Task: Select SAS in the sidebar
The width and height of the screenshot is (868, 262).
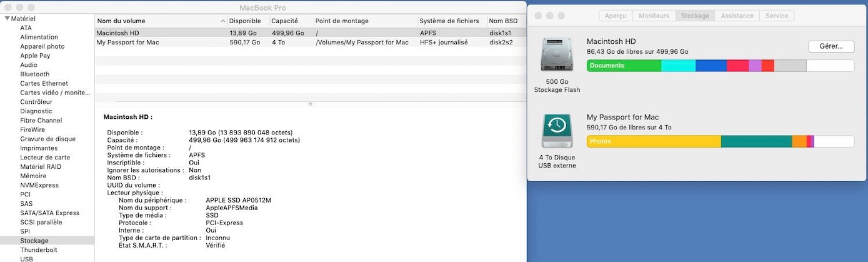Action: (26, 204)
